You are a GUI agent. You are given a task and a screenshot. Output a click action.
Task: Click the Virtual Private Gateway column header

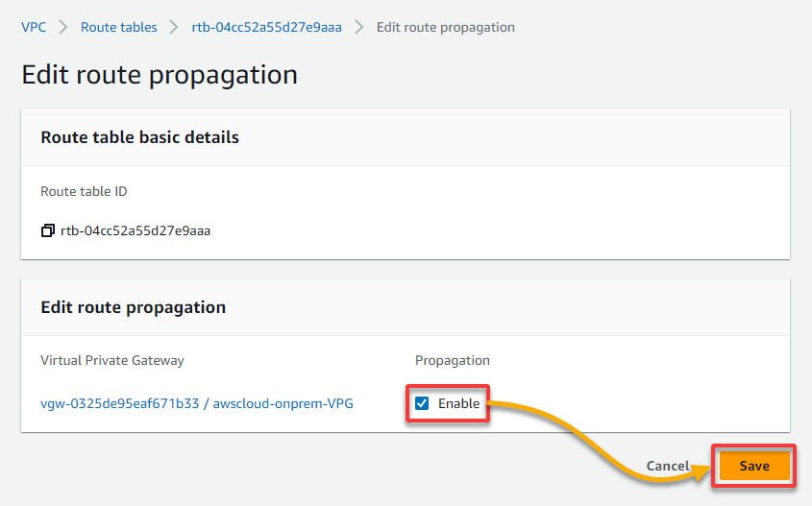tap(112, 360)
